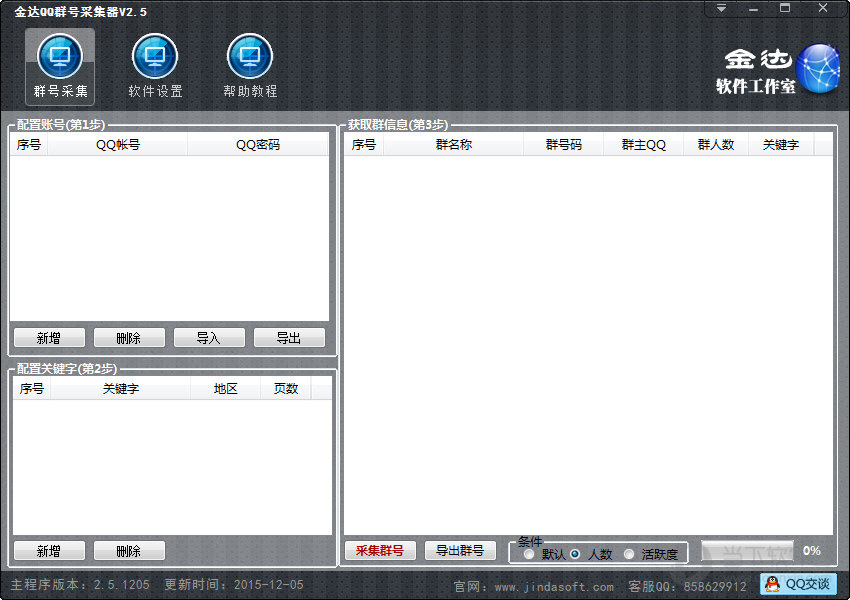Start collecting with the 采集群号 button
850x600 pixels.
(x=380, y=551)
